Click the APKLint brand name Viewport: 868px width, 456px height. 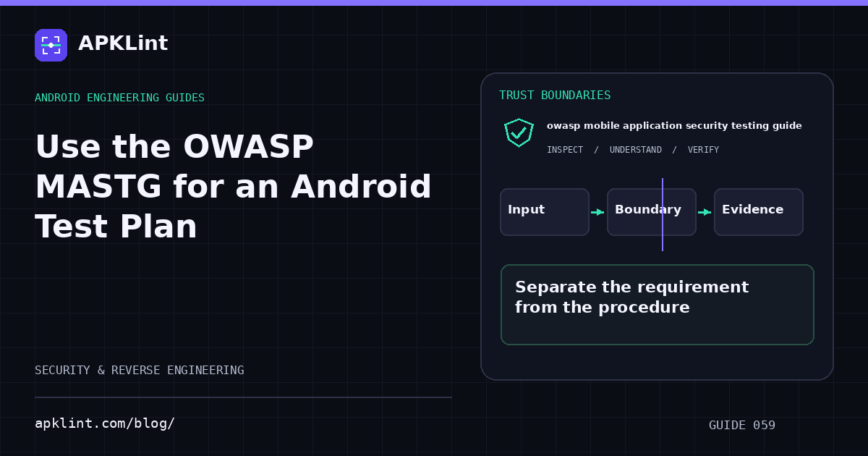pyautogui.click(x=123, y=43)
